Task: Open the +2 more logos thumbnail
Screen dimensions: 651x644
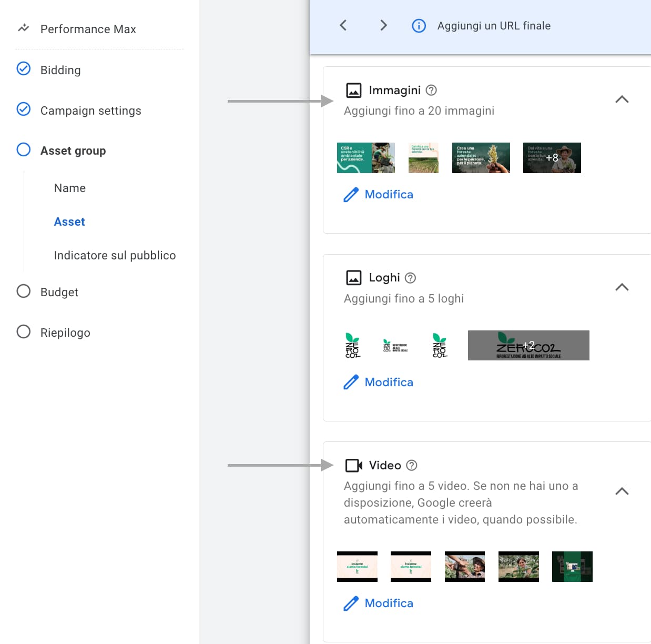Action: (x=528, y=346)
